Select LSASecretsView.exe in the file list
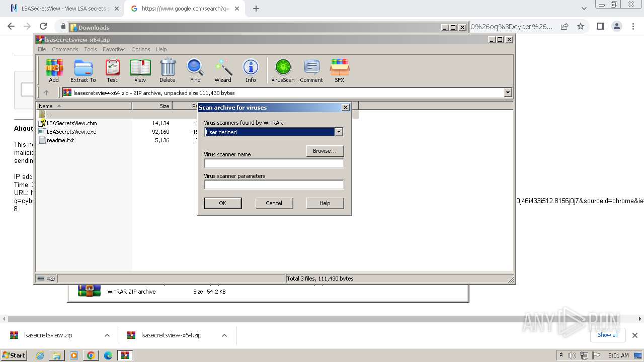The width and height of the screenshot is (644, 362). click(71, 132)
